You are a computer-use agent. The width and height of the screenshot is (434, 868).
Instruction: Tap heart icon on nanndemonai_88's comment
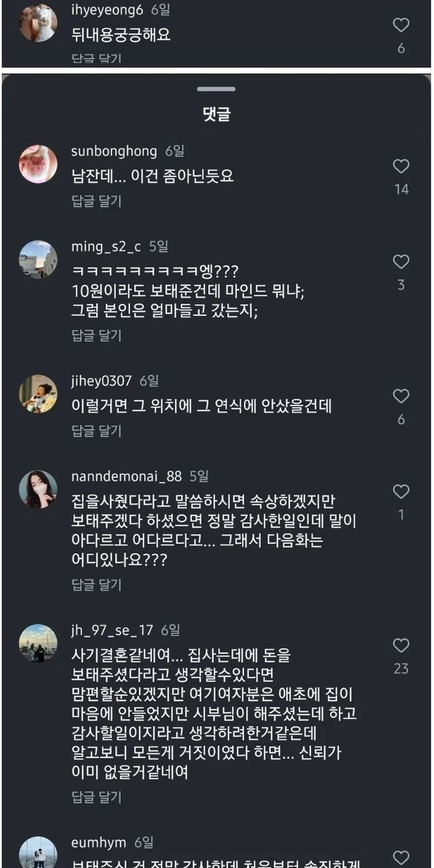coord(401,492)
